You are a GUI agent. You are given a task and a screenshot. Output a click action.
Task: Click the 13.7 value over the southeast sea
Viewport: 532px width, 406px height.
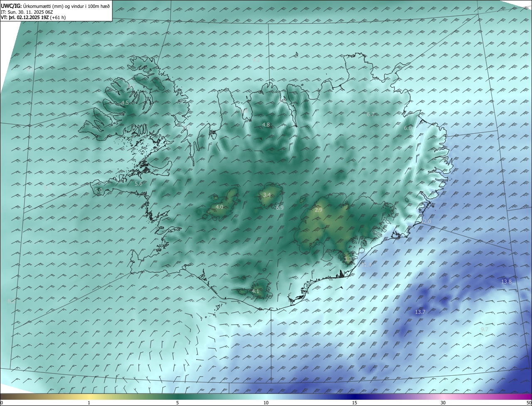pyautogui.click(x=420, y=312)
